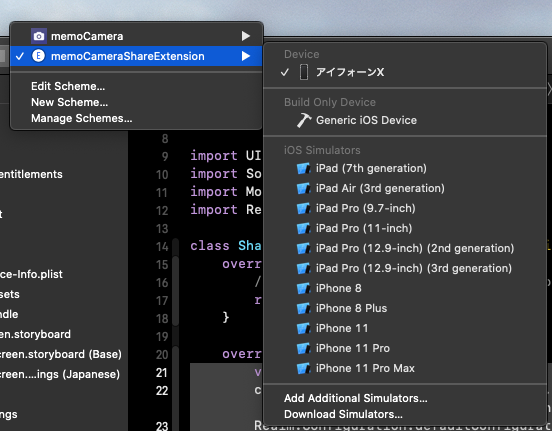The height and width of the screenshot is (431, 552).
Task: Click simulator icon beside iPad Pro (9.7-inch)
Action: click(303, 208)
